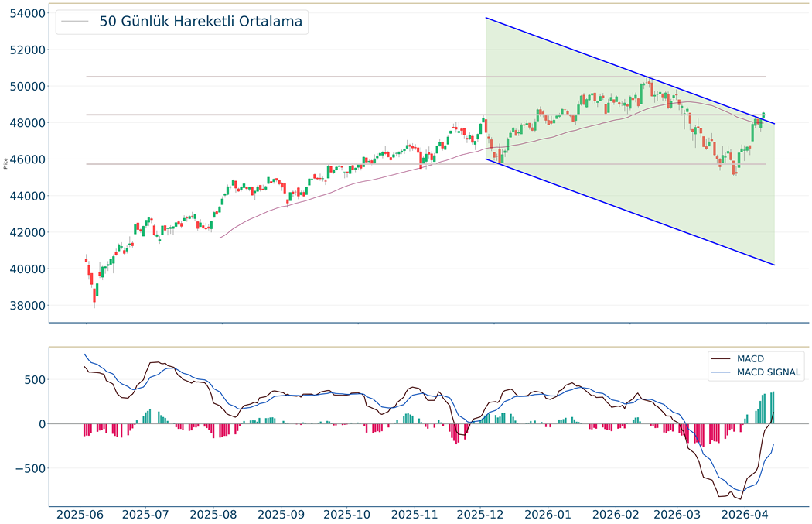This screenshot has height=524, width=812.
Task: Click the MACD SIGNAL legend entry text
Action: pyautogui.click(x=769, y=373)
